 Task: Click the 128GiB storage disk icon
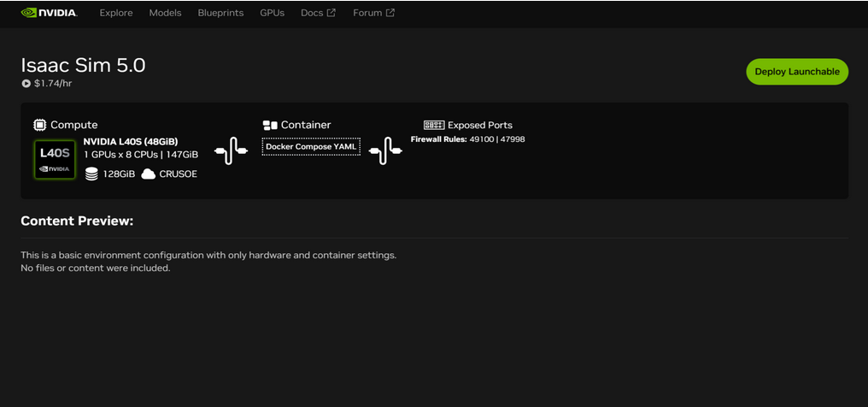tap(92, 174)
